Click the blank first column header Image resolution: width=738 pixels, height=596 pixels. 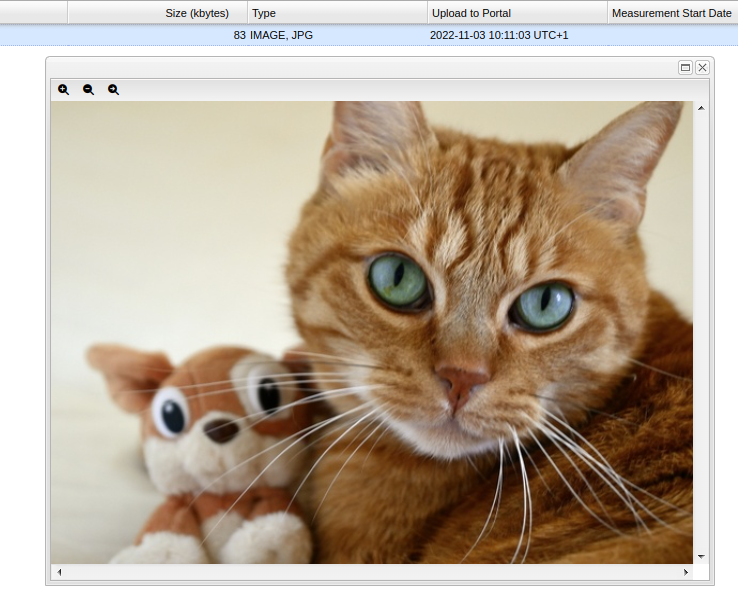click(x=33, y=13)
